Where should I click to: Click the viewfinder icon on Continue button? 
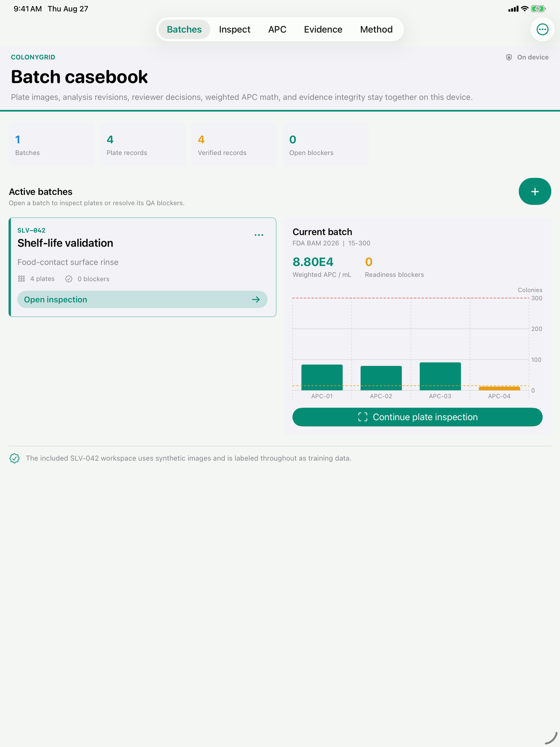363,417
